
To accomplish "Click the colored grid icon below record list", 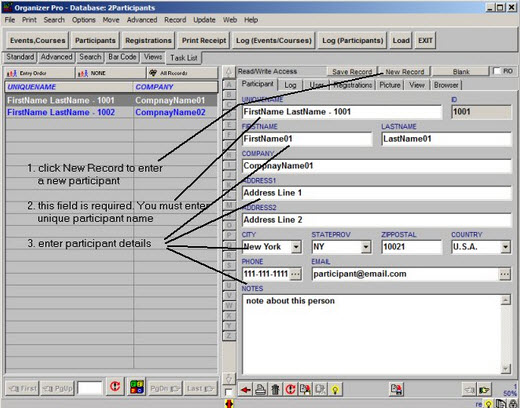I will [x=137, y=387].
